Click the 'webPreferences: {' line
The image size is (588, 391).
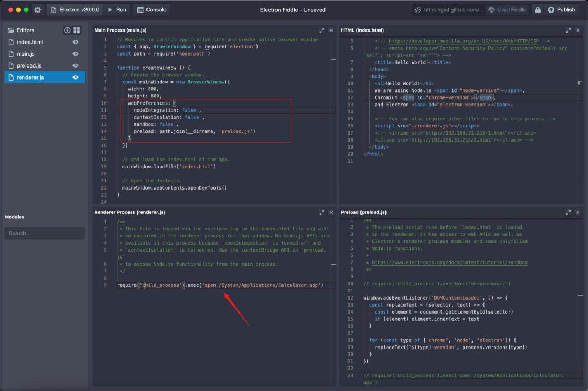click(x=152, y=103)
